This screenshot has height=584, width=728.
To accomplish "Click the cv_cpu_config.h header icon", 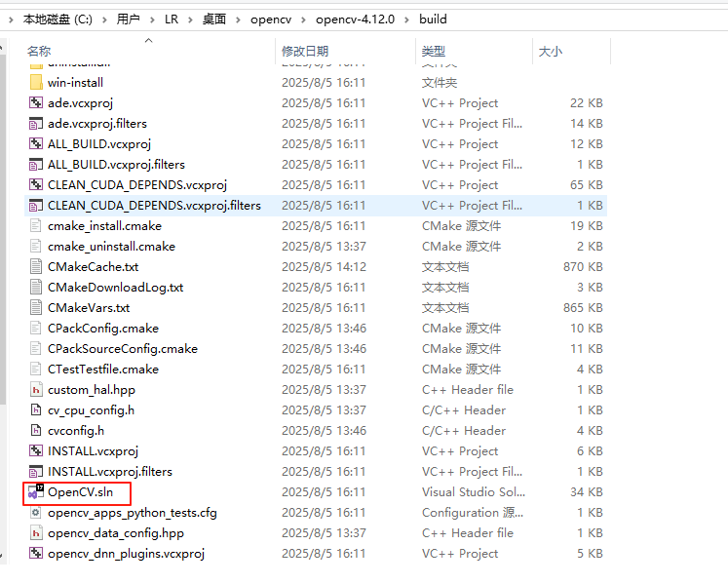I will (x=36, y=410).
